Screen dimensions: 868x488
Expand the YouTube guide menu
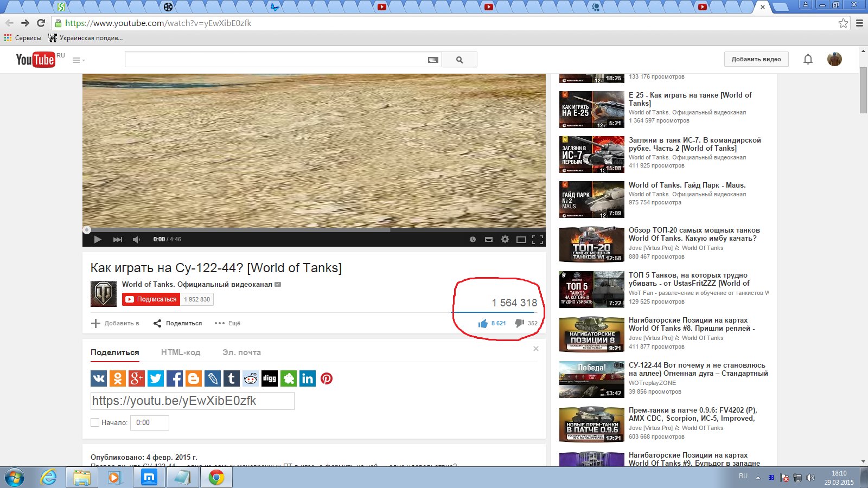pos(79,60)
